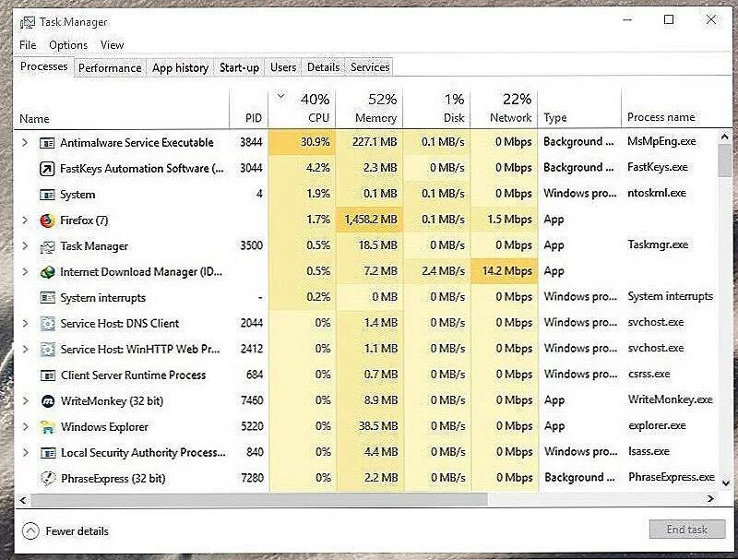Click the System interrupts process icon
The height and width of the screenshot is (560, 738).
coord(47,297)
